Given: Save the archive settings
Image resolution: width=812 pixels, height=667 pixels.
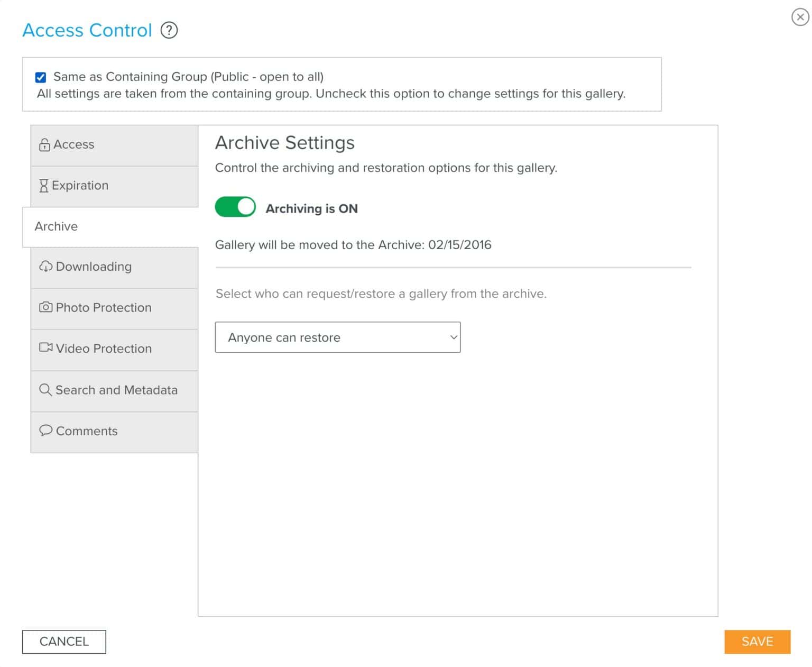Looking at the screenshot, I should point(757,642).
